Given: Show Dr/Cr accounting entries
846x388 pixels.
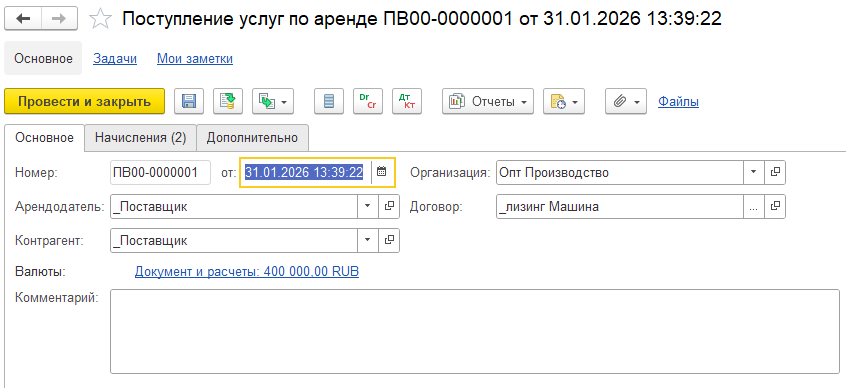Looking at the screenshot, I should (368, 101).
